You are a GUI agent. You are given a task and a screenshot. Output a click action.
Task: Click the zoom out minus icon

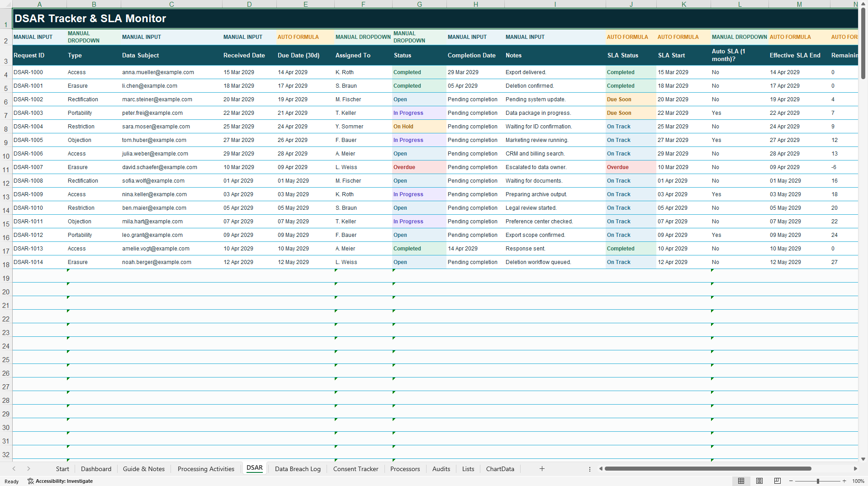click(791, 481)
